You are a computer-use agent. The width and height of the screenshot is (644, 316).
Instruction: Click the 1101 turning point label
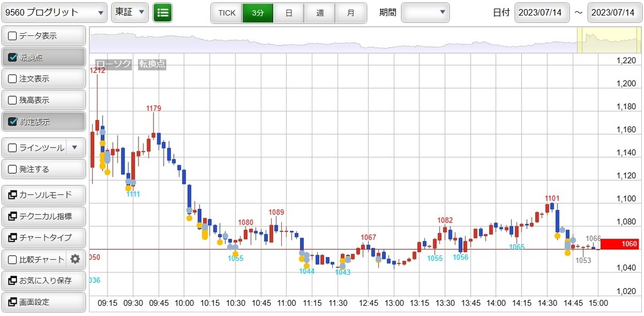coord(553,198)
